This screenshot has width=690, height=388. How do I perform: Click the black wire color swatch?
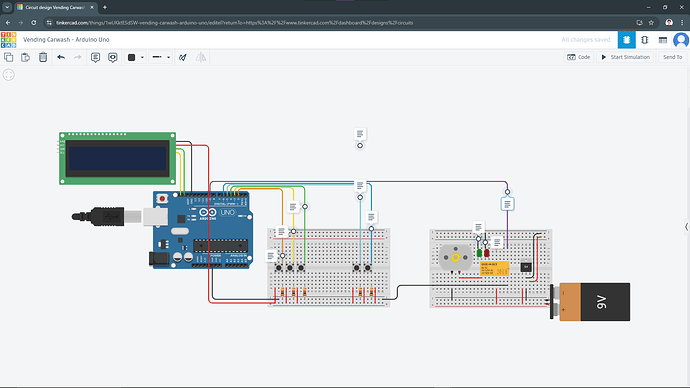coord(131,57)
